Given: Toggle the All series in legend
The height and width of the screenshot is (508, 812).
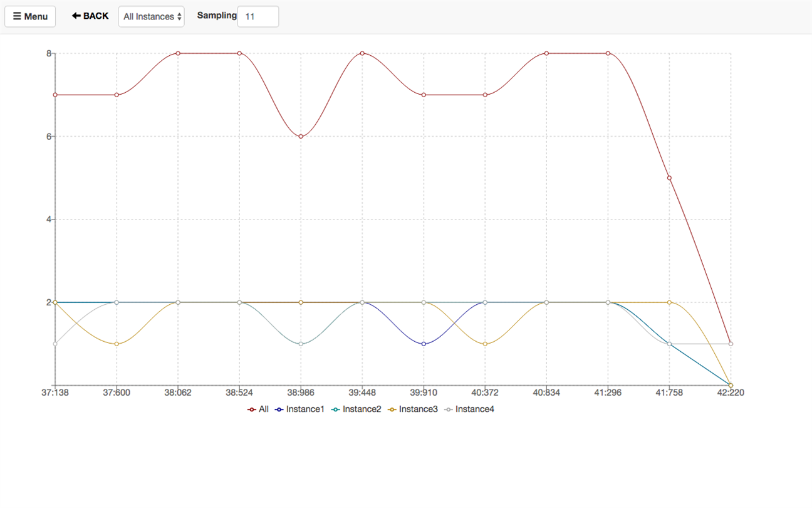Looking at the screenshot, I should pyautogui.click(x=258, y=409).
